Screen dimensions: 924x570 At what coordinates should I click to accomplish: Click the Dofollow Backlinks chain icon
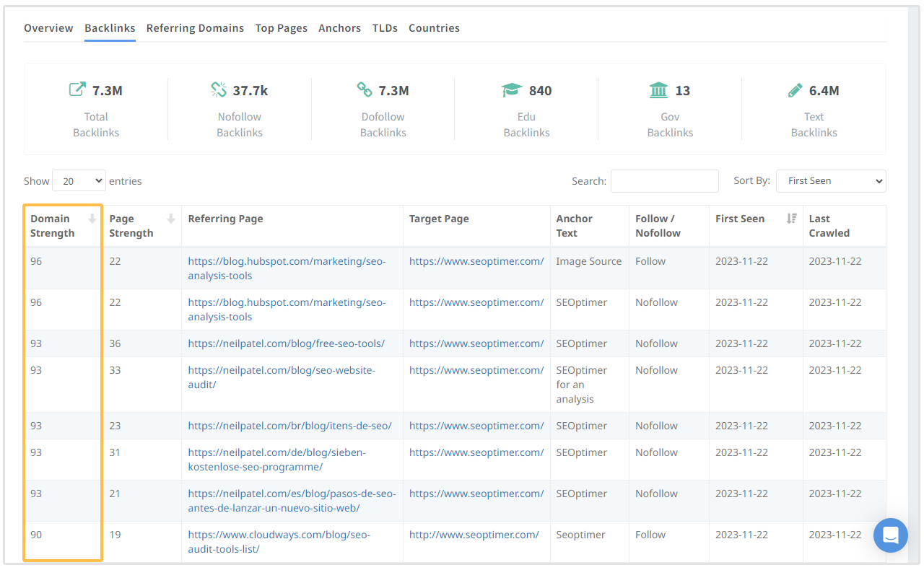(365, 89)
